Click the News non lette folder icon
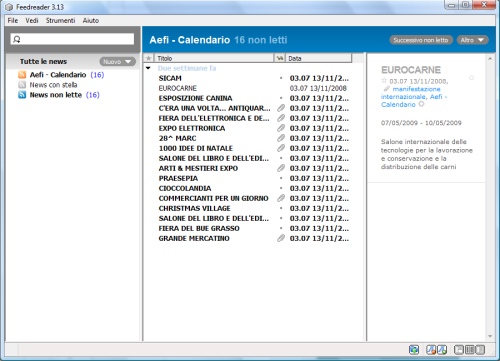 22,95
